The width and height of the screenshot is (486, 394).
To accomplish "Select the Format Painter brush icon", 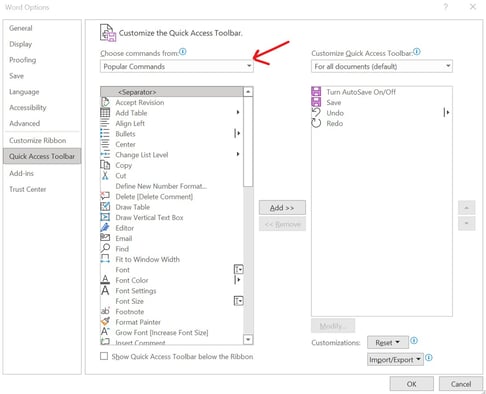I will coord(105,322).
